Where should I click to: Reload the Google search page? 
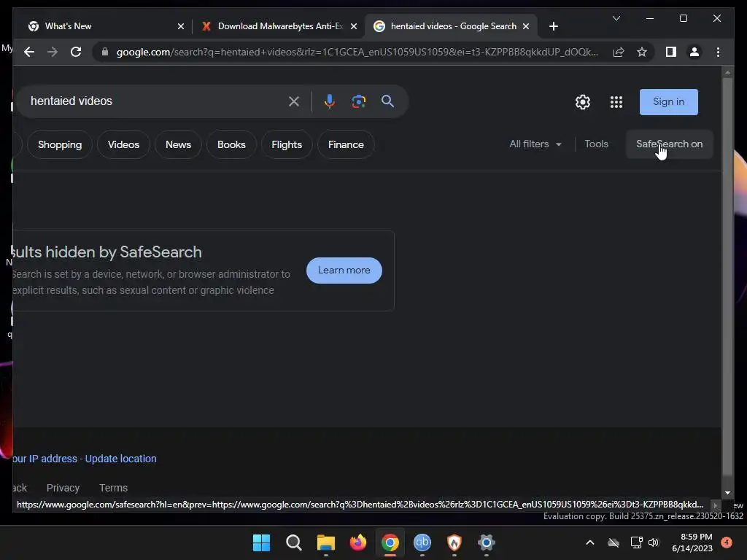76,52
